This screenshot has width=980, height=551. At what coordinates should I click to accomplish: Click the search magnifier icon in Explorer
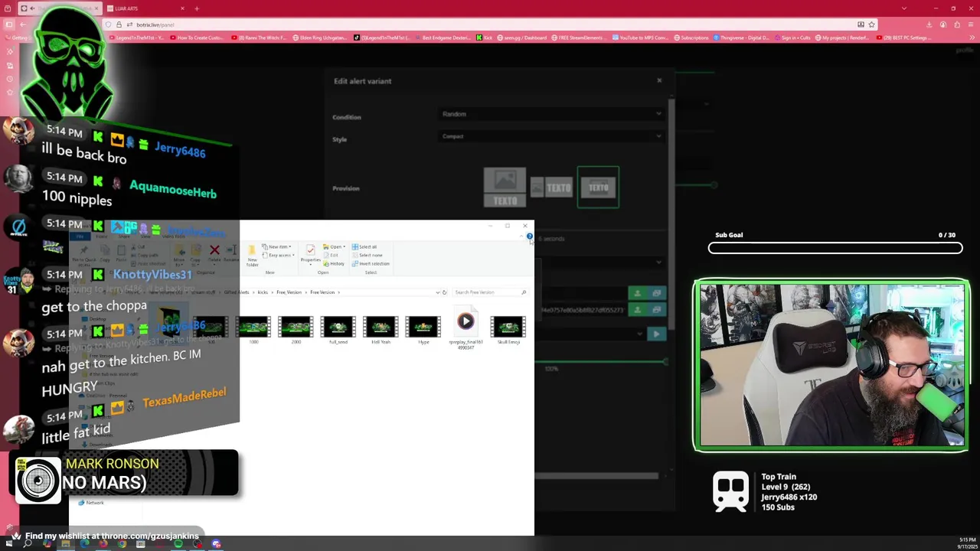tap(524, 292)
